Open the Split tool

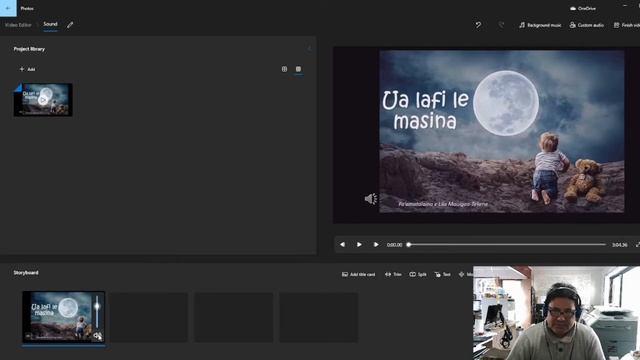pyautogui.click(x=418, y=274)
